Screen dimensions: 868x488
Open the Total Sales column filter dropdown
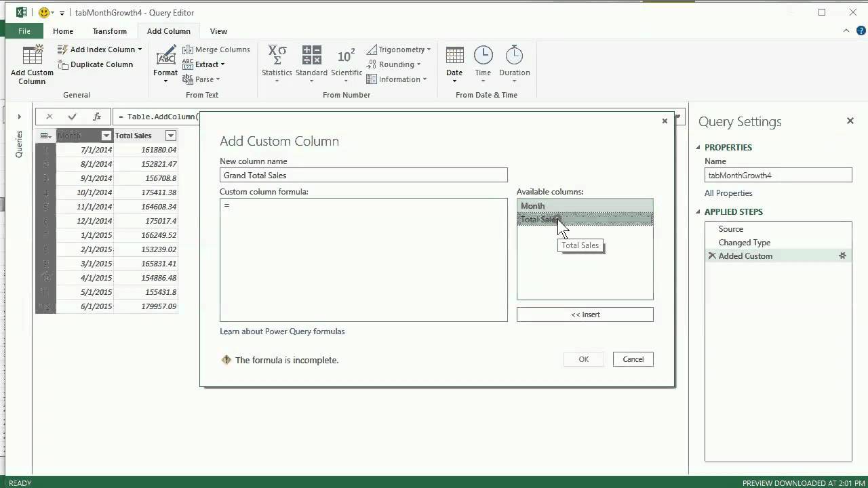tap(171, 136)
